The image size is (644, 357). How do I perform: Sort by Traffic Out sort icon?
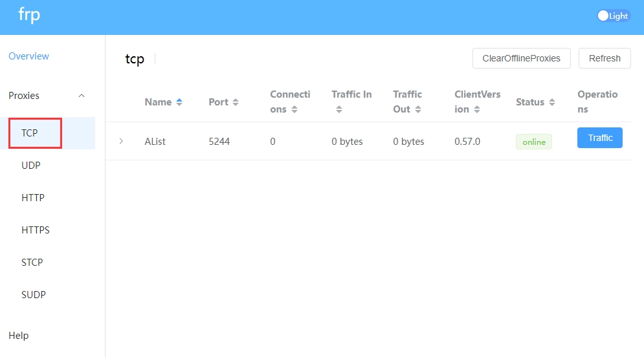coord(417,109)
